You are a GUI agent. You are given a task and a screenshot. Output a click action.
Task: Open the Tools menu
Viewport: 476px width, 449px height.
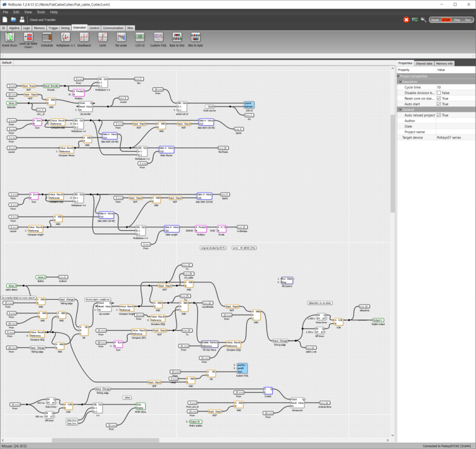(x=40, y=12)
